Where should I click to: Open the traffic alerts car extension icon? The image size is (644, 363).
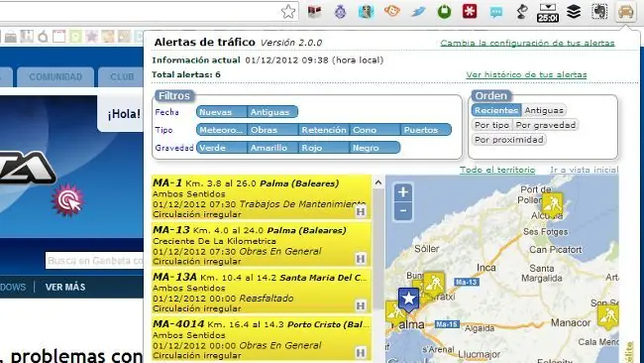(x=625, y=12)
